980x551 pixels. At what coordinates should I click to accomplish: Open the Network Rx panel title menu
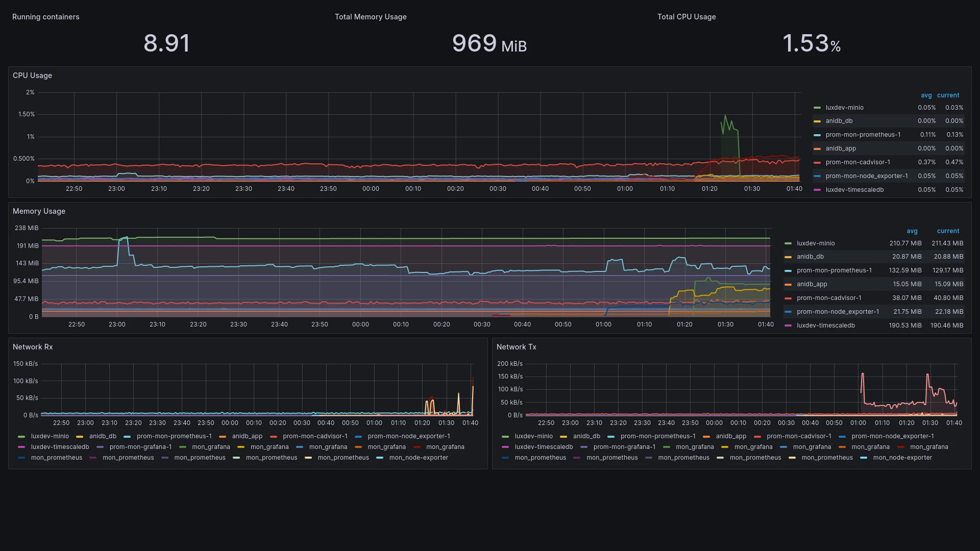[33, 347]
